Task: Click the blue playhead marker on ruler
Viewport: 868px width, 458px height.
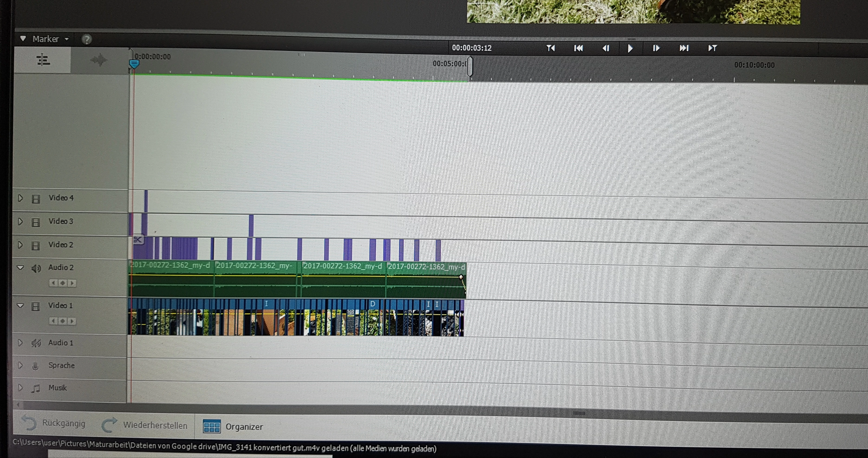Action: click(x=134, y=63)
